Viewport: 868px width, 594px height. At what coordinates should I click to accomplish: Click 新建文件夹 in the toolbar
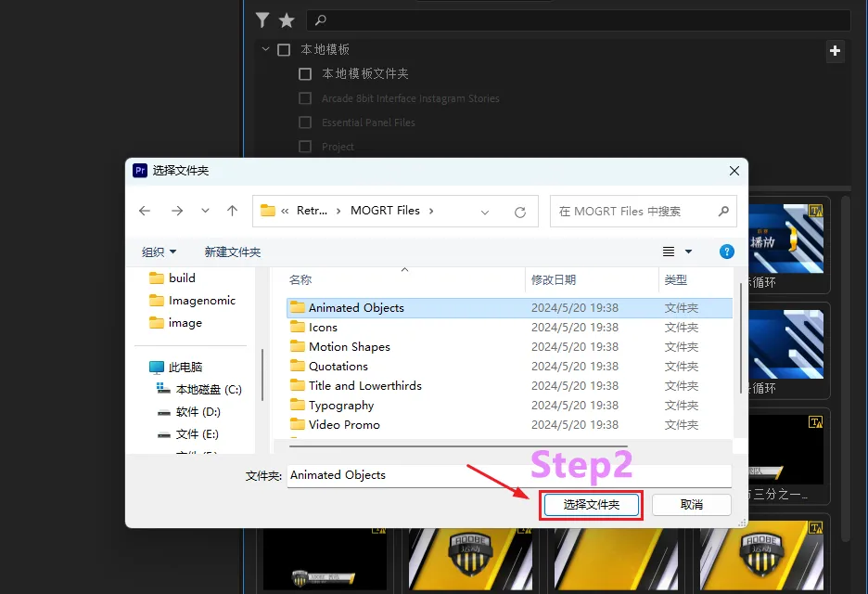coord(232,252)
